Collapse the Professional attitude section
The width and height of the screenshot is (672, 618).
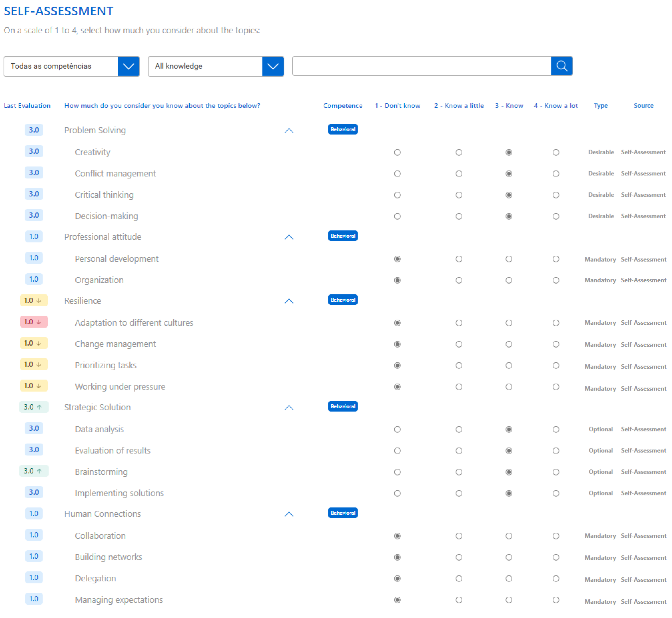(289, 237)
